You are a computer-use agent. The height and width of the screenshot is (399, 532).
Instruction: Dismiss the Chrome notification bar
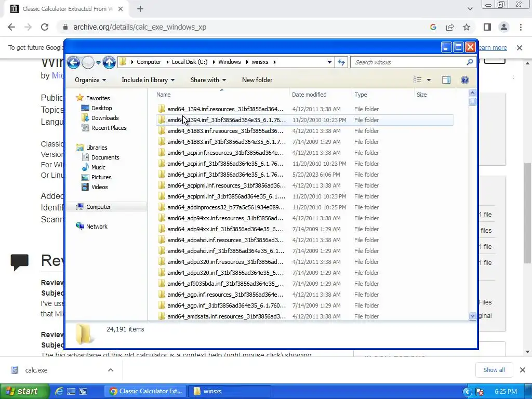point(520,48)
